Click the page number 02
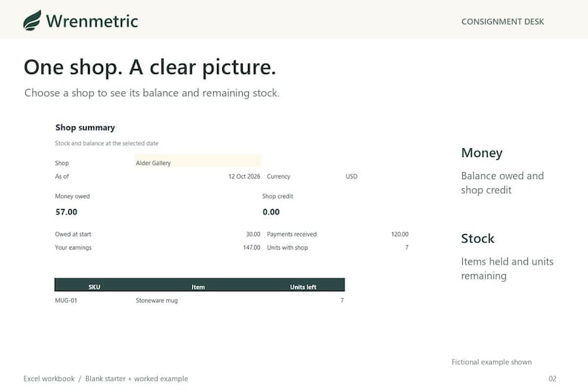Screen dimensions: 588x392 (x=552, y=379)
